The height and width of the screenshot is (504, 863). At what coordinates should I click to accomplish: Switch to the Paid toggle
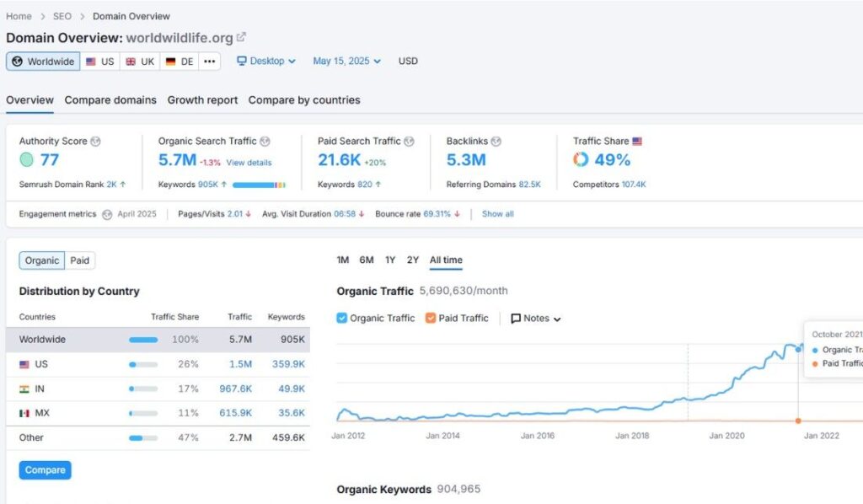pos(80,260)
